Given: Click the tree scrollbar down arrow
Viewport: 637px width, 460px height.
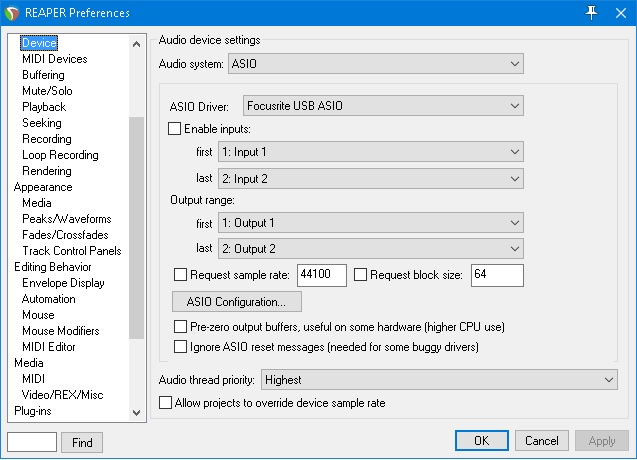Looking at the screenshot, I should pos(136,413).
